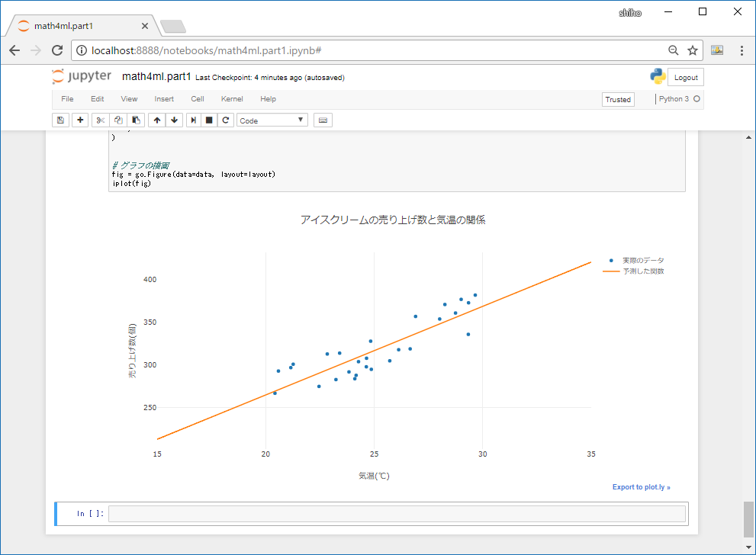Click the Python 3 kernel indicator circle

(696, 99)
